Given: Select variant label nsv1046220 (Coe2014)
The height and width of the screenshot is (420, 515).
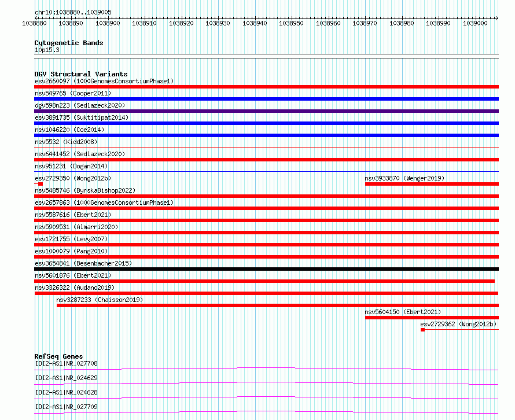Looking at the screenshot, I should pyautogui.click(x=69, y=130).
